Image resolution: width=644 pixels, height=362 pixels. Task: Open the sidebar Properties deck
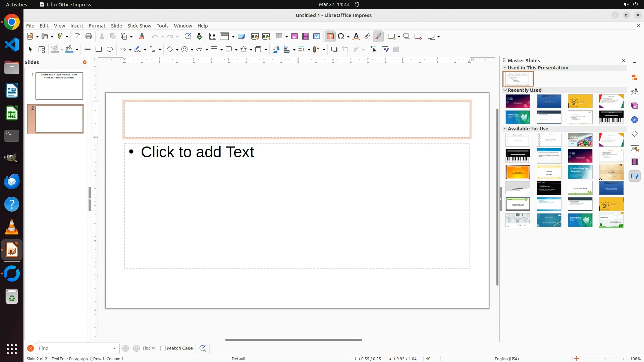(635, 77)
